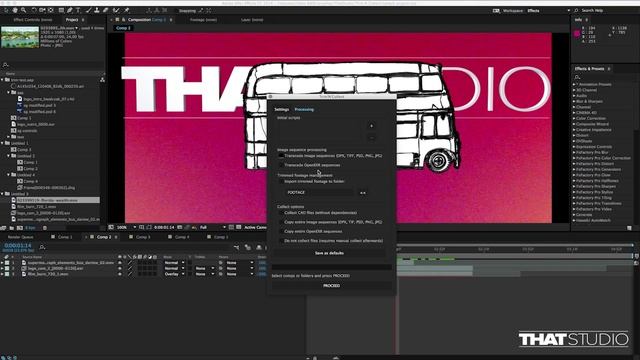Enable Collect C4D files checkbox
The image size is (640, 360).
coord(281,213)
